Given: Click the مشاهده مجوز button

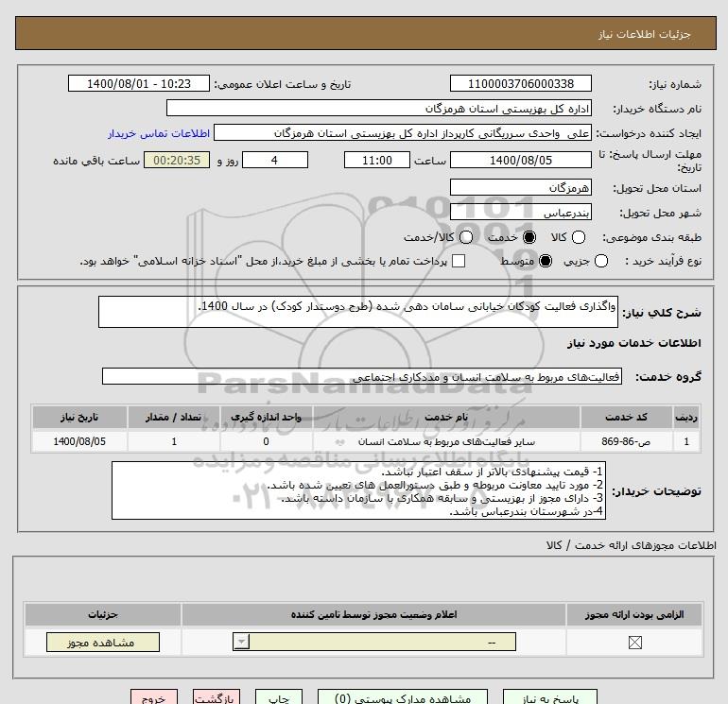Looking at the screenshot, I should (103, 642).
